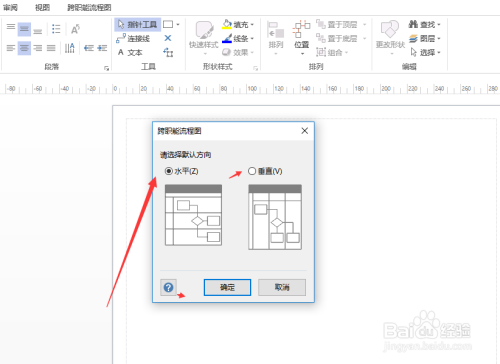The width and height of the screenshot is (500, 364).
Task: Close the 跨职能流程图 dialog
Action: (305, 131)
